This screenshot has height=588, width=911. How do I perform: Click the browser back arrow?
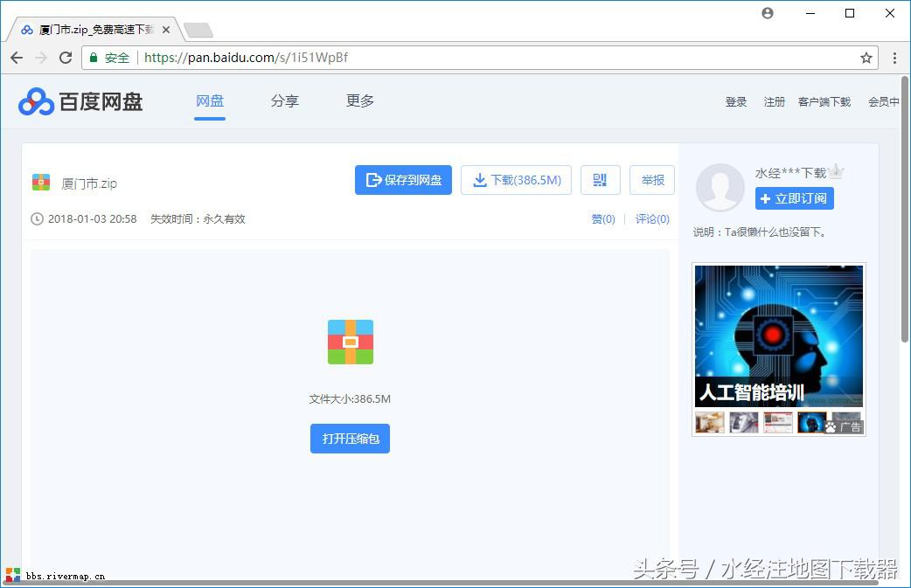point(17,58)
